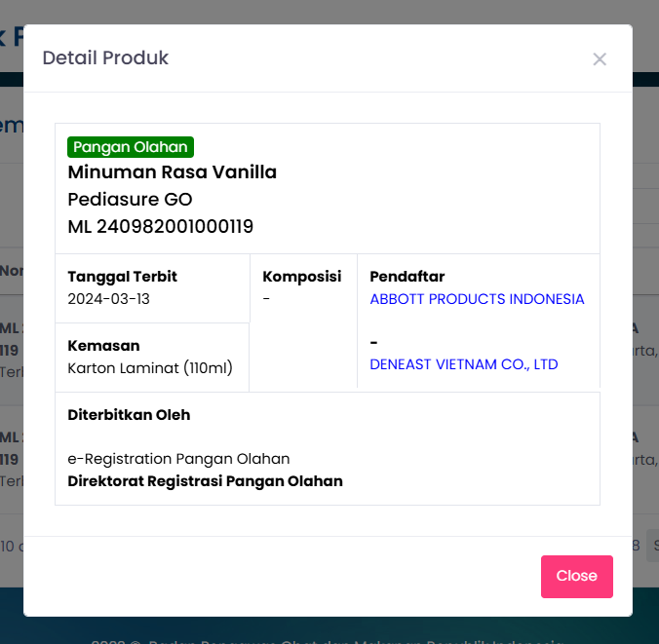Select registration number ML 240982001000119
The height and width of the screenshot is (644, 659).
pos(161,227)
